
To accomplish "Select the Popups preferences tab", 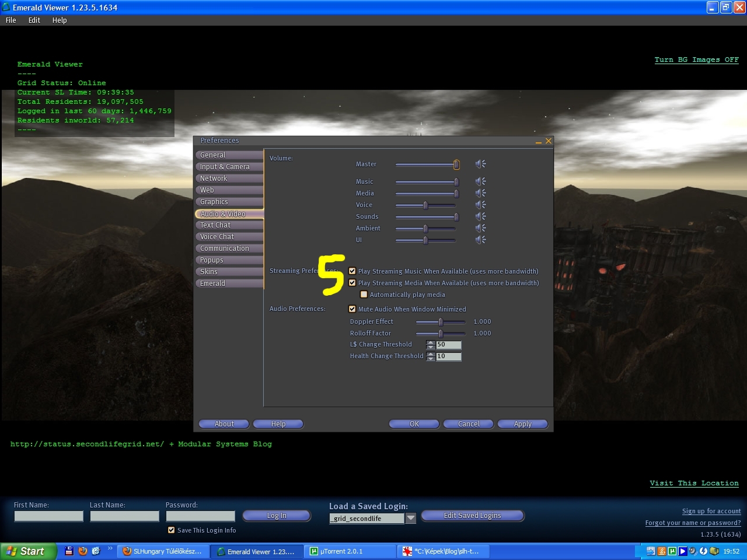I will [229, 260].
